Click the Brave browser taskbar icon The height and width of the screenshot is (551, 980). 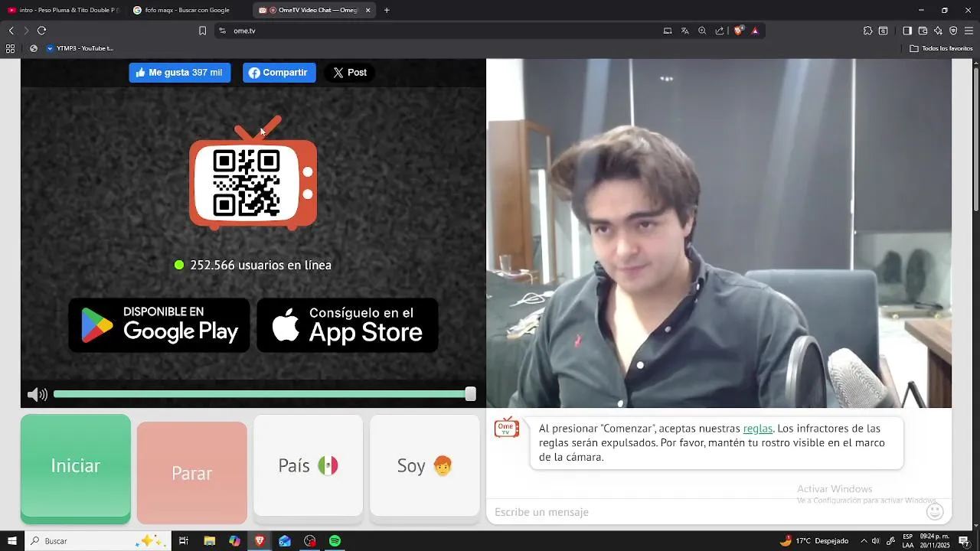click(x=260, y=541)
